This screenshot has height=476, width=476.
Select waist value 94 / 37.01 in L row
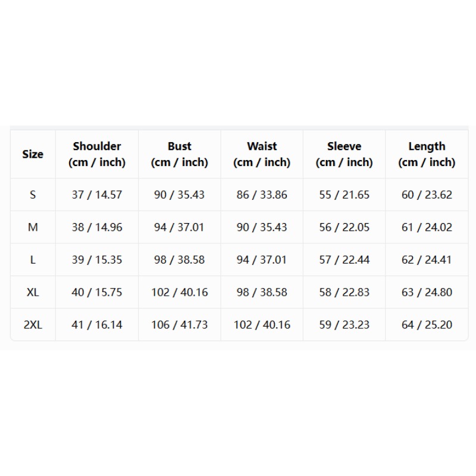click(x=262, y=259)
